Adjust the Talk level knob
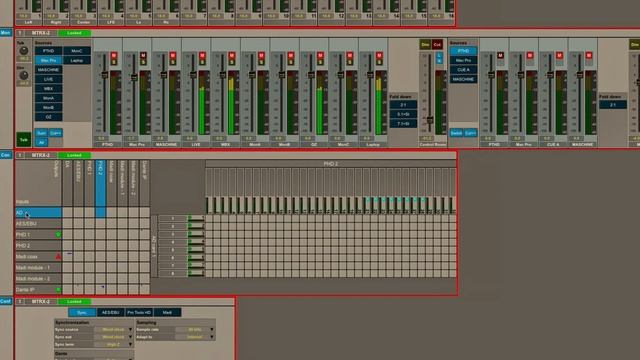Viewport: 640px width, 360px height. [x=24, y=51]
